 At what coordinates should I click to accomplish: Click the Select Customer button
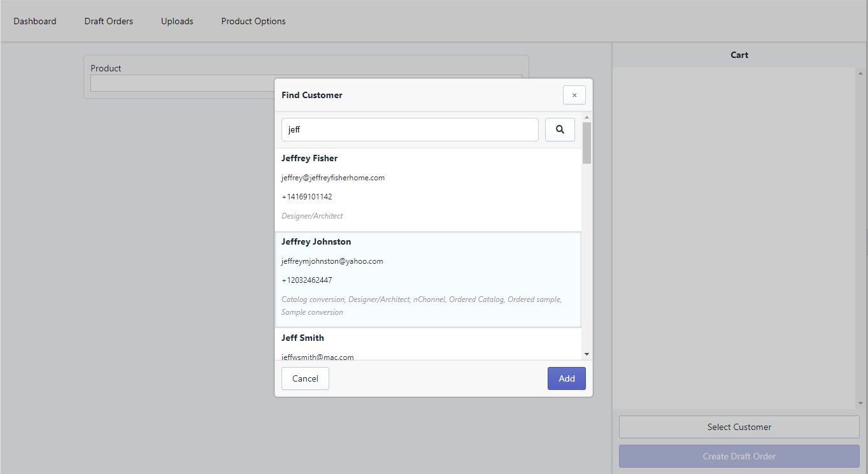click(x=739, y=427)
